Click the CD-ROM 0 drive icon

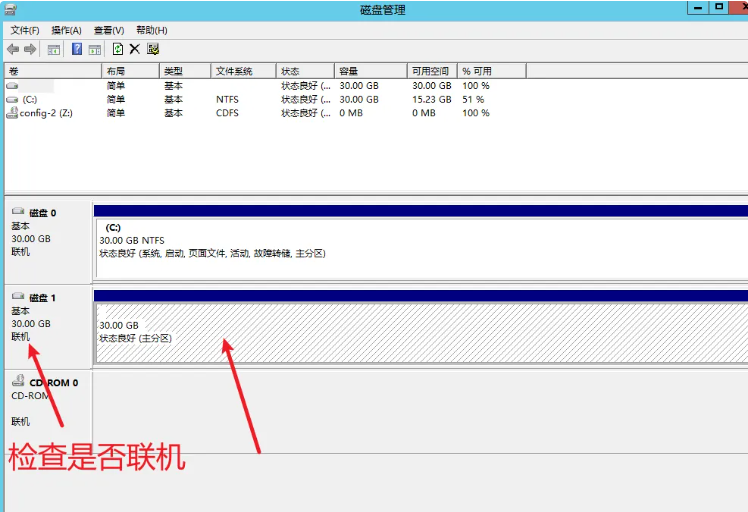coord(18,380)
